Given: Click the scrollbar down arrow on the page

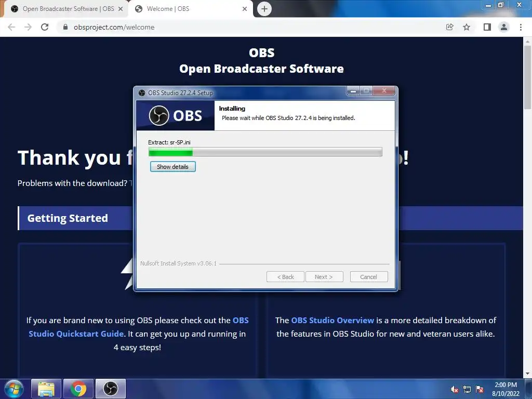Looking at the screenshot, I should pyautogui.click(x=527, y=374).
